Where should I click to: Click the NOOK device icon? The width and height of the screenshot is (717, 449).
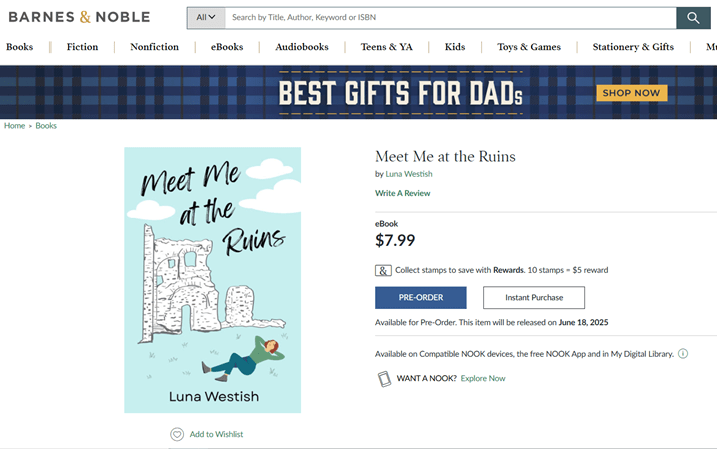point(384,379)
